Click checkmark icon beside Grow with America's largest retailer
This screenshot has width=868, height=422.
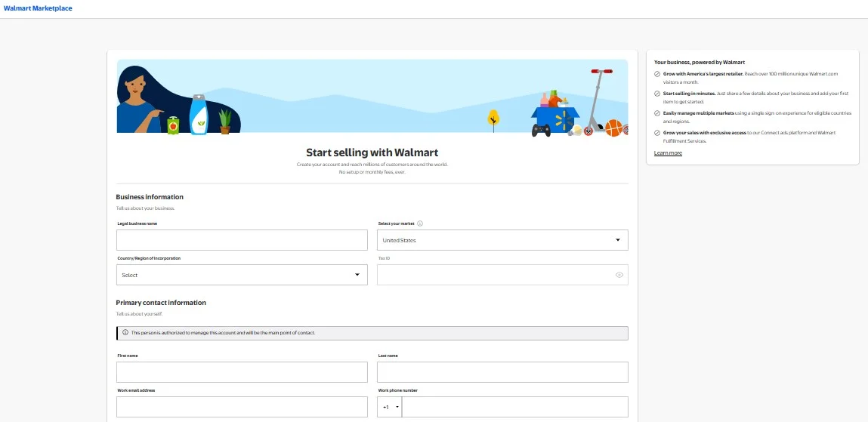(657, 73)
